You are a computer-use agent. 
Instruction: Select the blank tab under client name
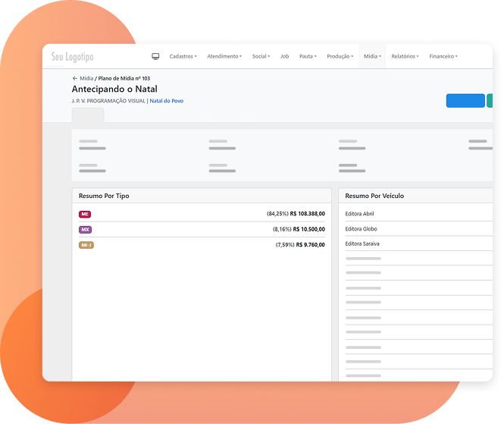88,115
